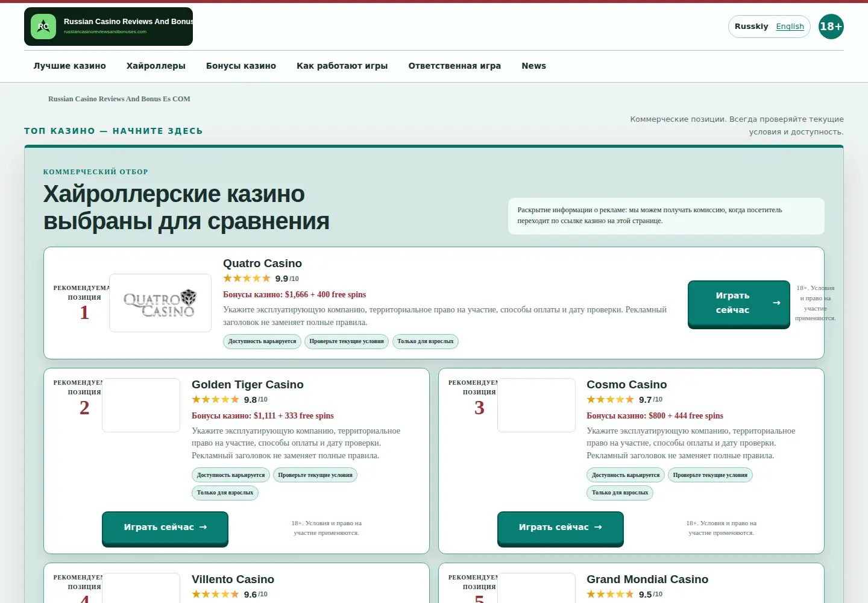Image resolution: width=868 pixels, height=603 pixels.
Task: Open the Golden Tiger Casino logo placeholder
Action: (141, 405)
